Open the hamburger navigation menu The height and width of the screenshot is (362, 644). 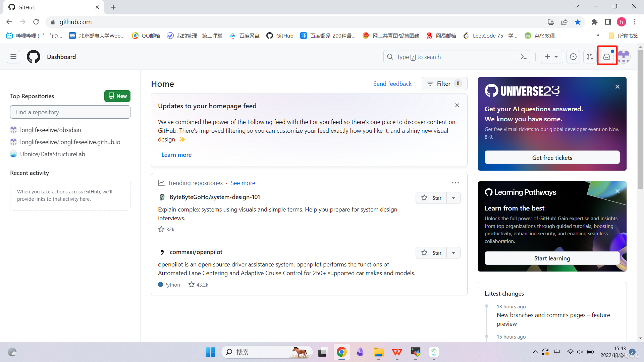coord(13,57)
